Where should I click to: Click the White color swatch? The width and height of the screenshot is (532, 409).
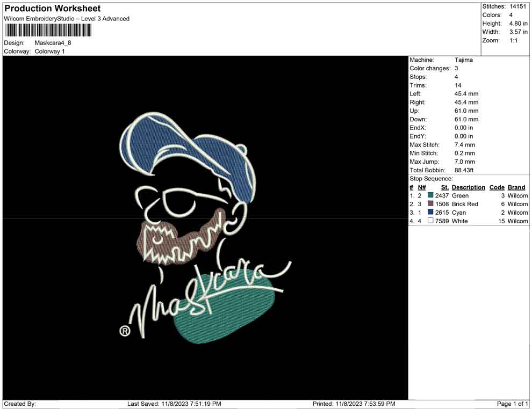(430, 221)
